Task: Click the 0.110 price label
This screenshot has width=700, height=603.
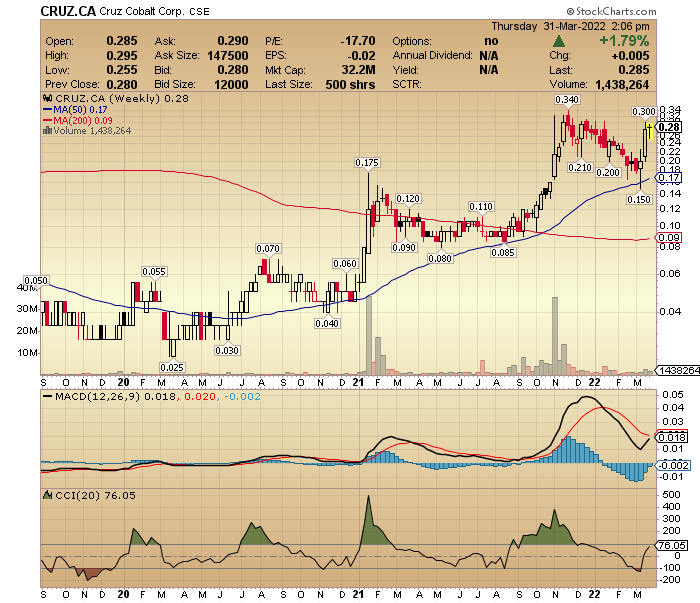Action: point(481,207)
